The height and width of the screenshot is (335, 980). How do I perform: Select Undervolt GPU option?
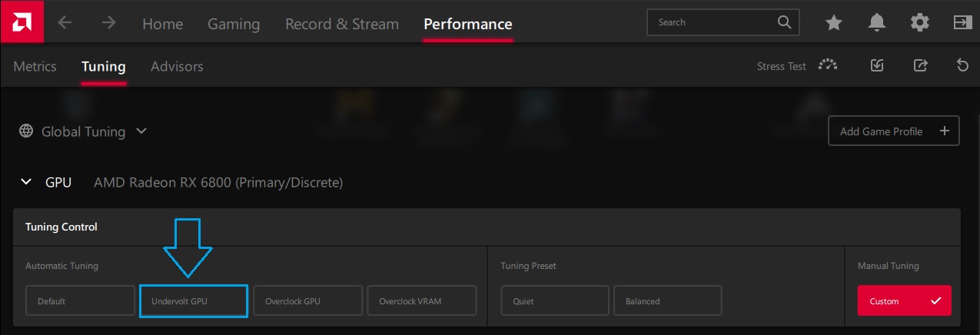click(x=193, y=300)
